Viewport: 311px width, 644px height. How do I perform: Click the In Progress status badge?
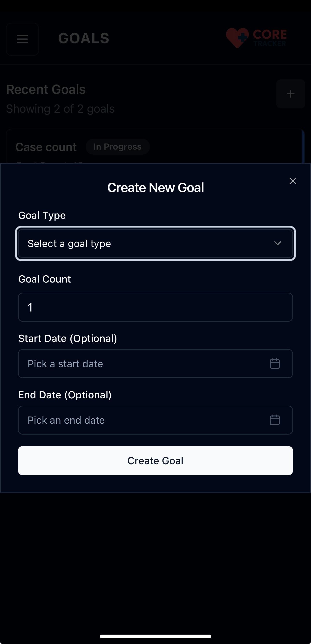[x=117, y=147]
